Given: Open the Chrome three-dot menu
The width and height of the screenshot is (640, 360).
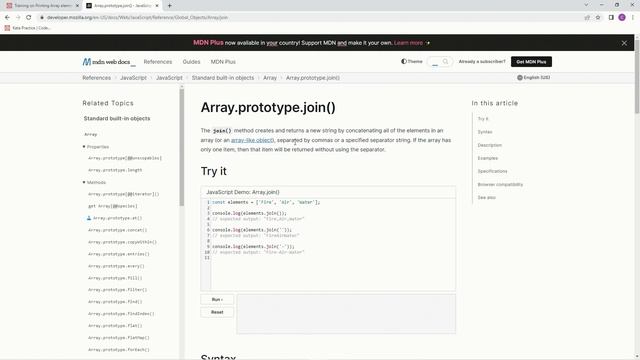Looking at the screenshot, I should click(x=633, y=18).
